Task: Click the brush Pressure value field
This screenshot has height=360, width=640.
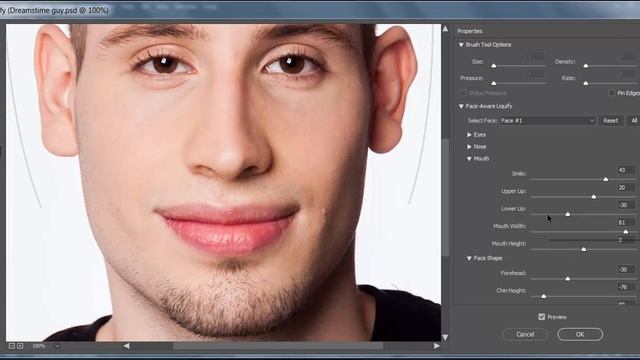Action: pyautogui.click(x=536, y=74)
